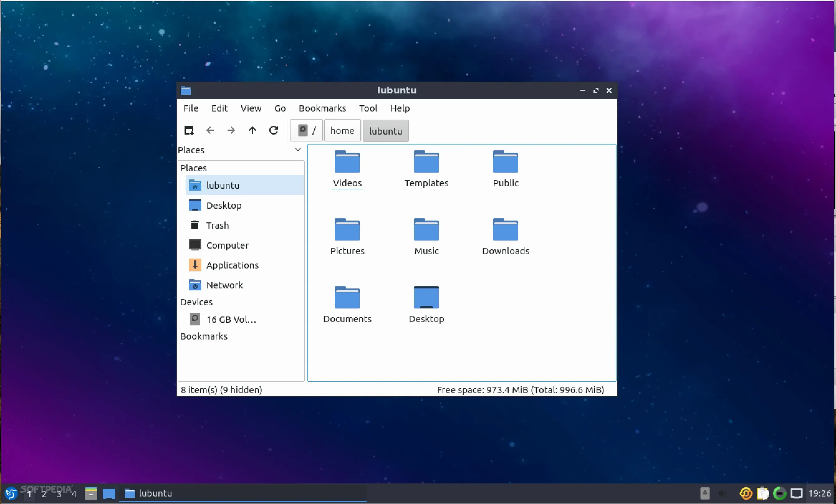836x504 pixels.
Task: Minimize the lubuntu file manager window
Action: pyautogui.click(x=583, y=90)
